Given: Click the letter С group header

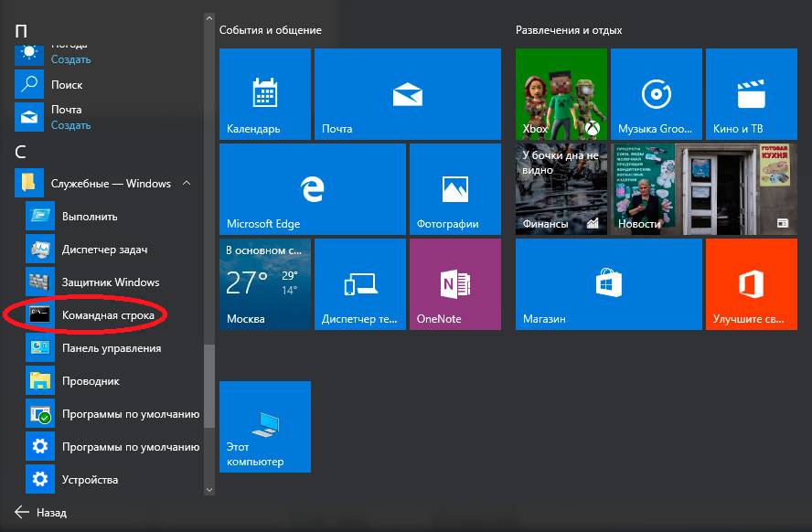Looking at the screenshot, I should pyautogui.click(x=21, y=151).
